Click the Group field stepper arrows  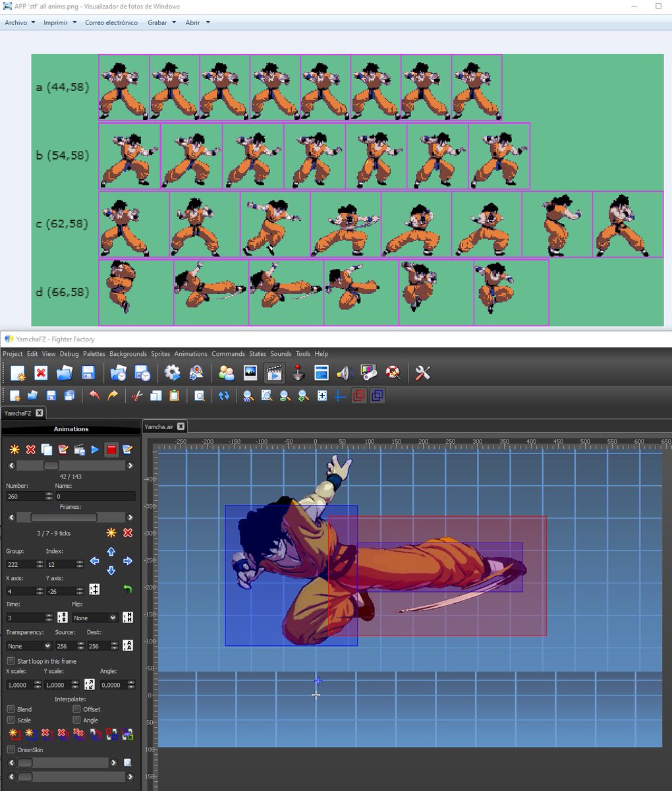click(x=40, y=564)
